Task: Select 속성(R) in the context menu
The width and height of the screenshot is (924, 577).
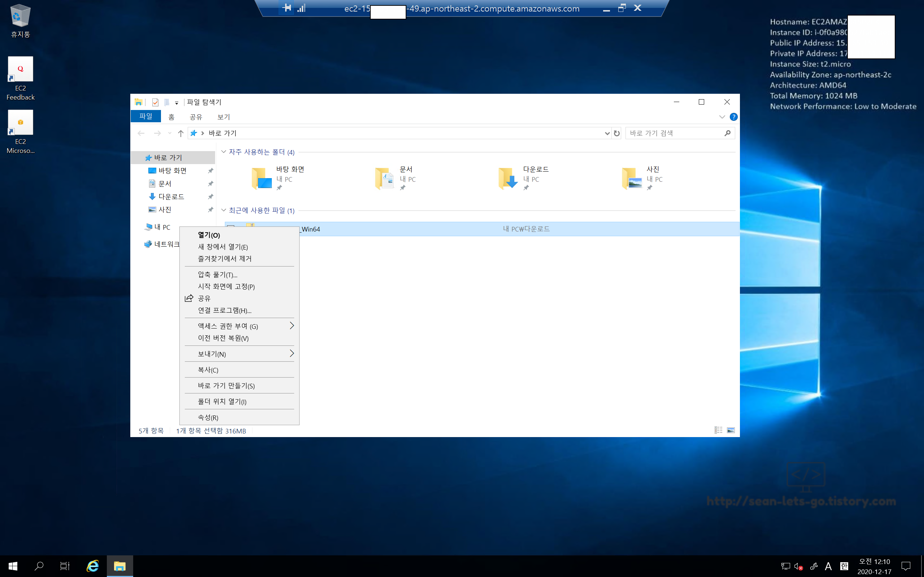Action: point(208,418)
